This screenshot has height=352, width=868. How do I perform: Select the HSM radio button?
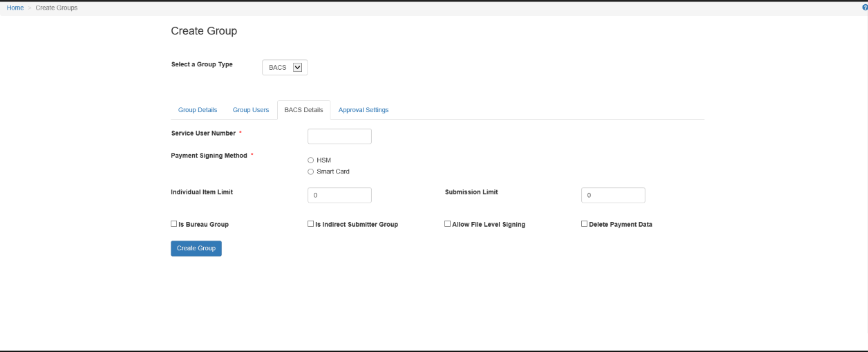311,160
